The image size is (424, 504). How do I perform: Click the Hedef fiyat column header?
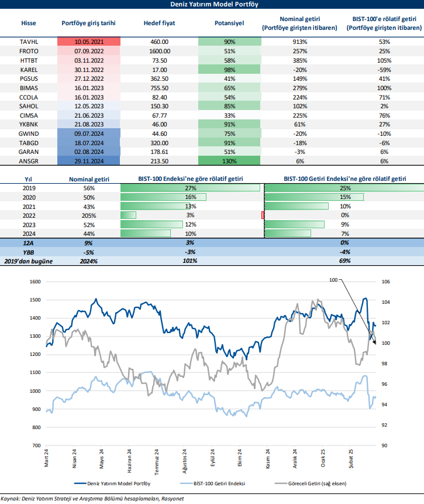click(x=158, y=23)
